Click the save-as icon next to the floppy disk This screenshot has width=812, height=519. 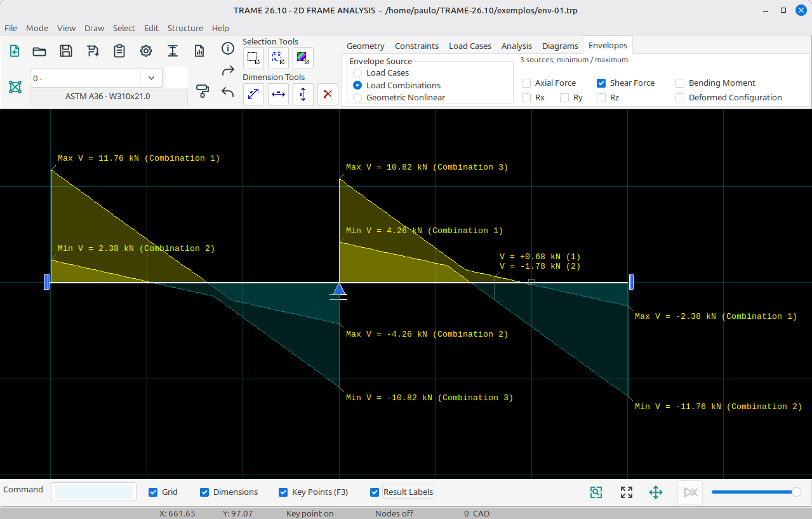tap(93, 51)
